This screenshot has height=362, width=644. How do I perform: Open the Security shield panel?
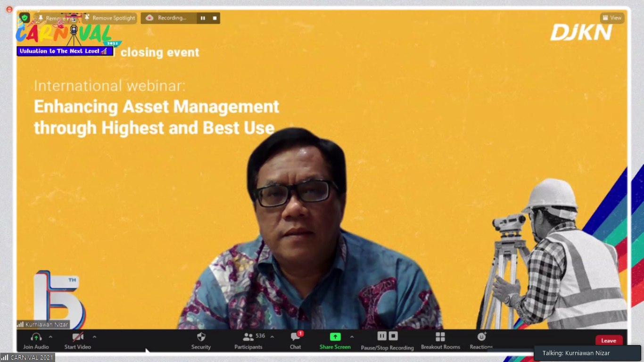tap(201, 337)
